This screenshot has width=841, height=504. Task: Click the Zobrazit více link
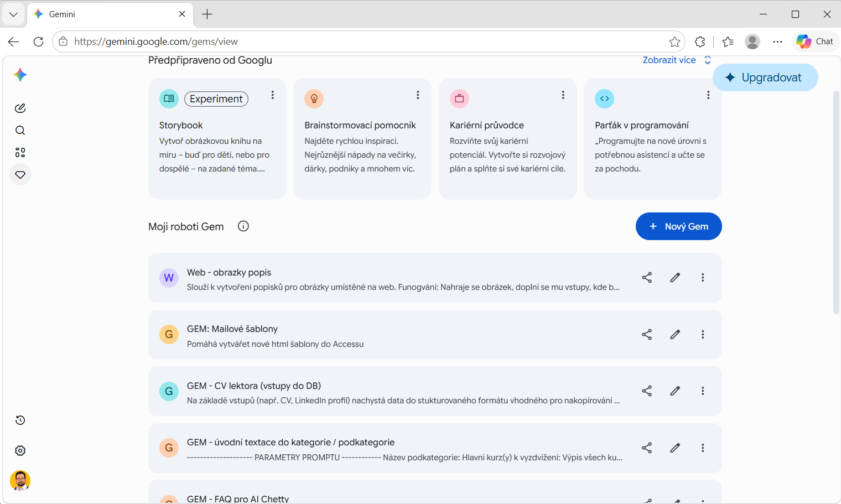pyautogui.click(x=669, y=60)
